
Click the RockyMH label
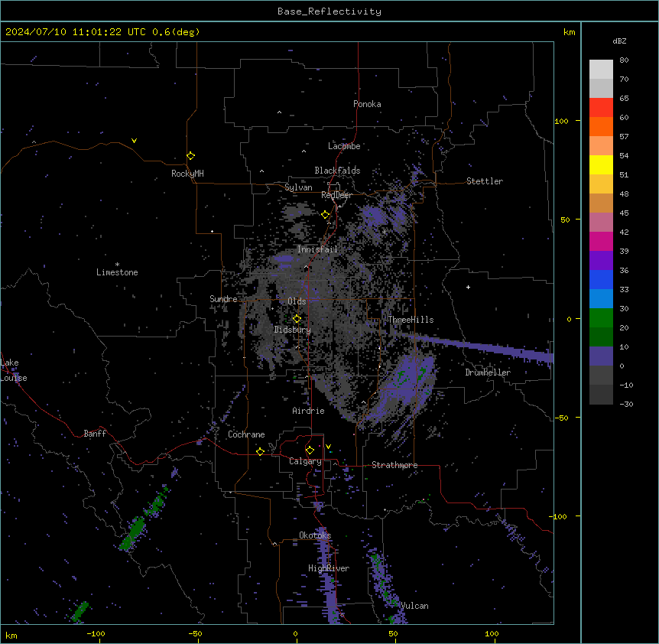[187, 174]
